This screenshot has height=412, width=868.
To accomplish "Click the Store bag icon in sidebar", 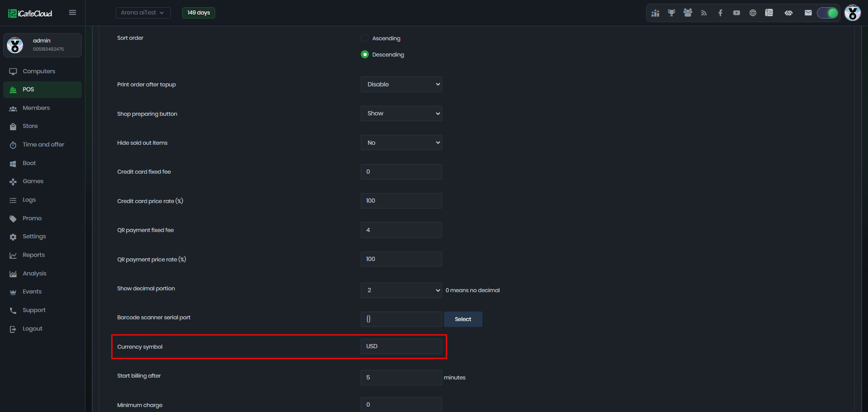I will click(13, 126).
